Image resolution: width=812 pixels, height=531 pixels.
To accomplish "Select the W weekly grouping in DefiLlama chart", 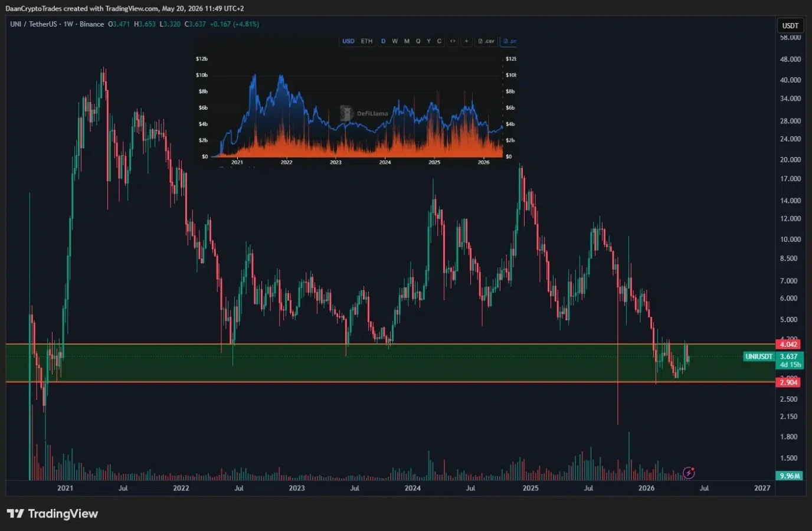I will coord(395,41).
